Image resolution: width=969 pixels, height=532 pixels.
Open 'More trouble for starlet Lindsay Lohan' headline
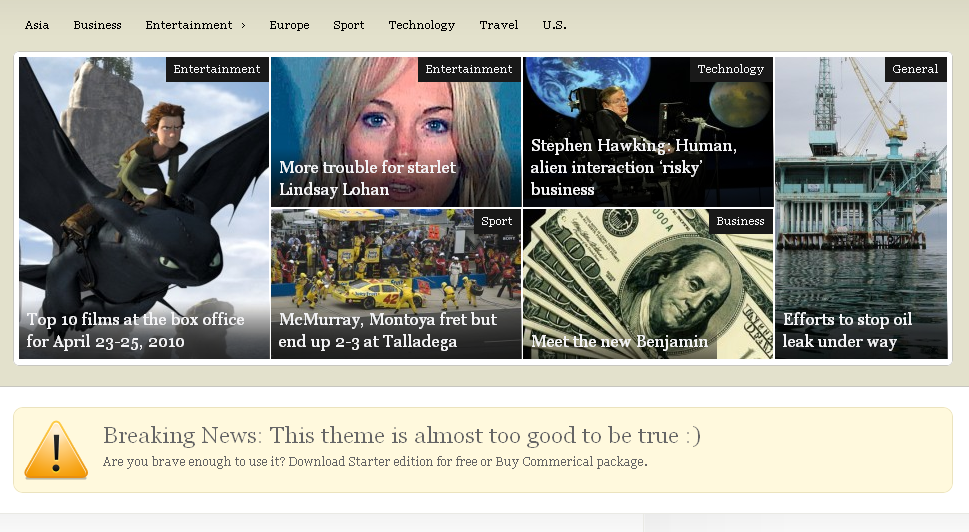[367, 179]
